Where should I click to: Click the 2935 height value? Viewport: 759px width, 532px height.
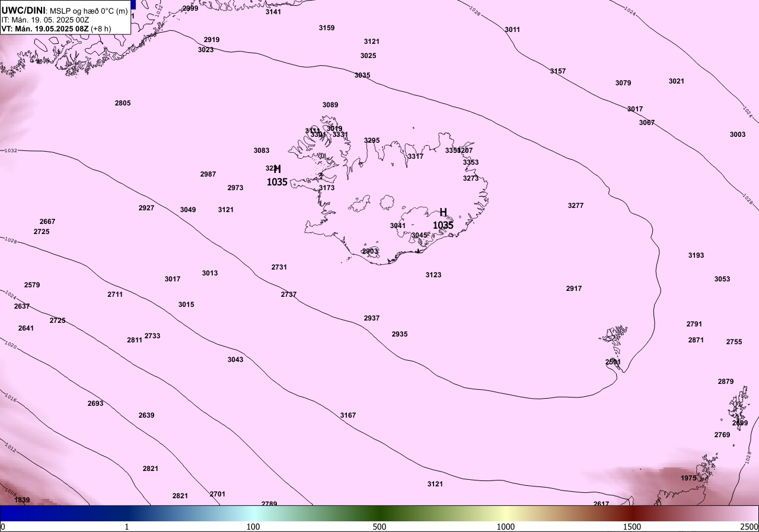400,334
